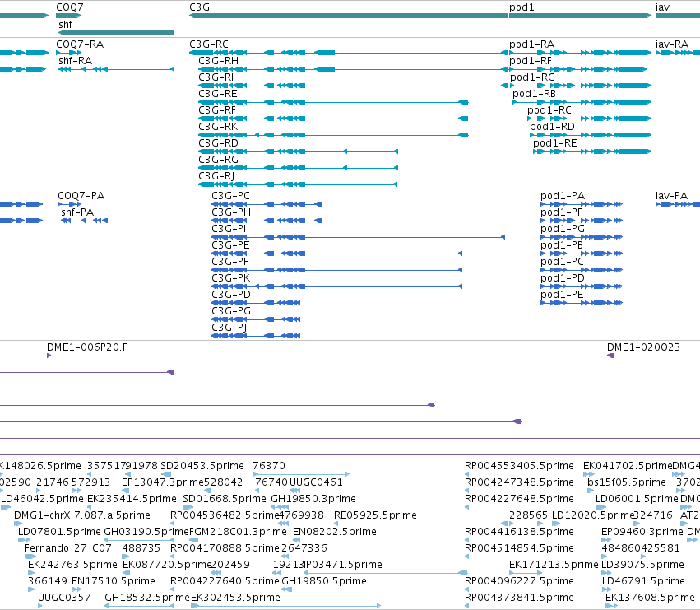Select the UUGC0461 EST label

(316, 482)
